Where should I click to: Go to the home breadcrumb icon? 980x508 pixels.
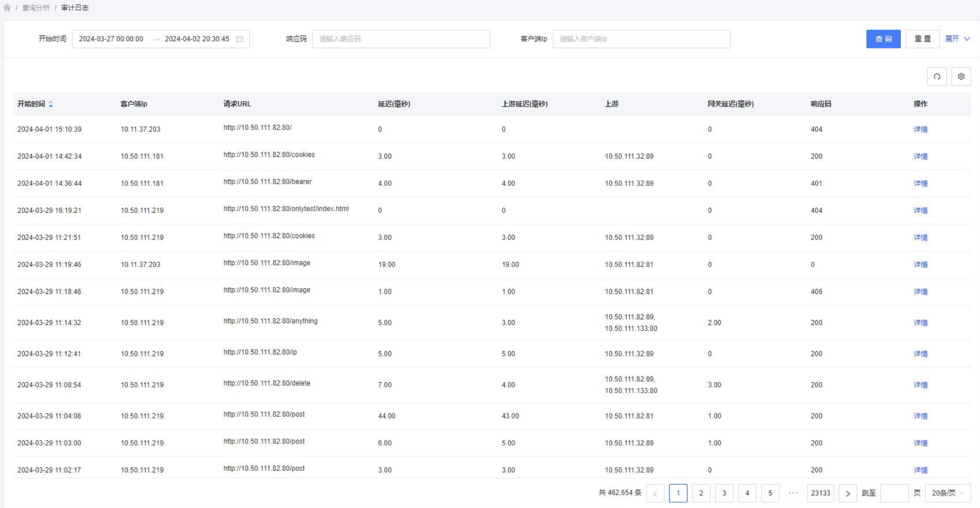tap(7, 7)
